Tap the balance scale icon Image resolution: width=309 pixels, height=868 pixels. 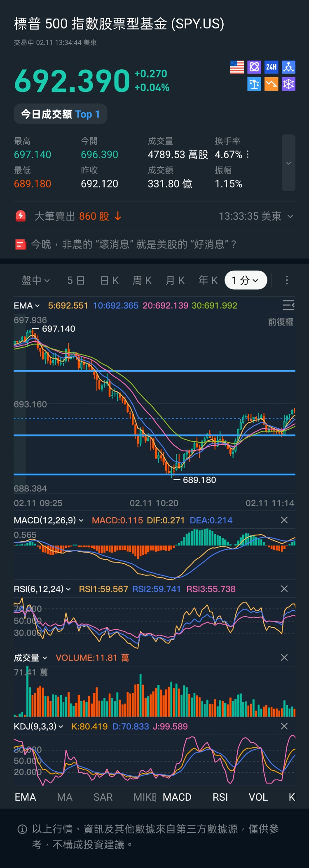[254, 84]
